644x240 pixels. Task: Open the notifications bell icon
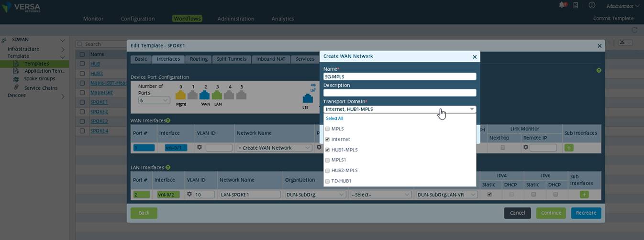(562, 5)
